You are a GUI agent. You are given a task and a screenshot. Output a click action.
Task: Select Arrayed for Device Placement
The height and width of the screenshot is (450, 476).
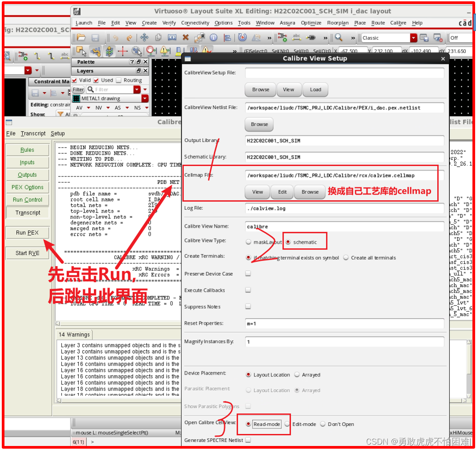[297, 374]
